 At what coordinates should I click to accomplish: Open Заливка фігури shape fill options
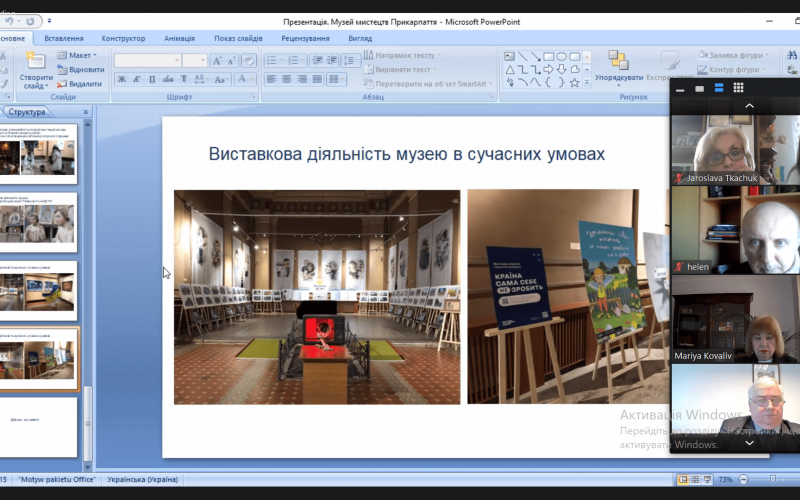pyautogui.click(x=734, y=55)
